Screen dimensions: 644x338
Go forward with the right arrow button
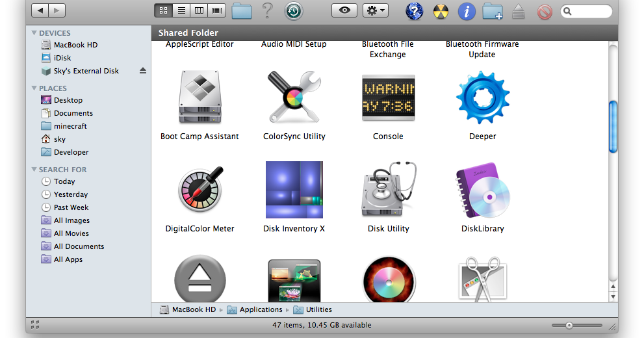coord(57,10)
